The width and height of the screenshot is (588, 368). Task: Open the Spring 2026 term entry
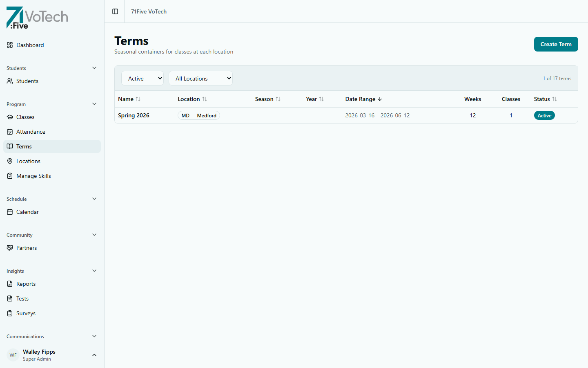(x=134, y=115)
